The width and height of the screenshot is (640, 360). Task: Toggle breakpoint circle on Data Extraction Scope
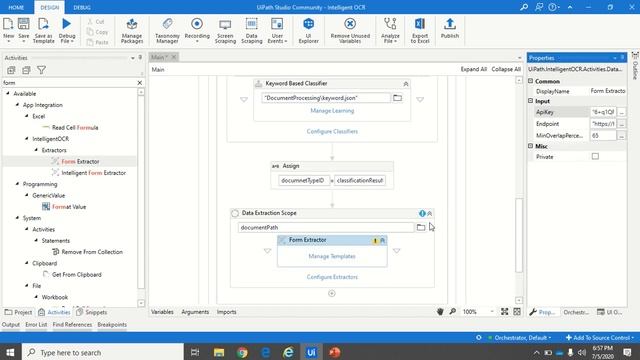tap(235, 213)
